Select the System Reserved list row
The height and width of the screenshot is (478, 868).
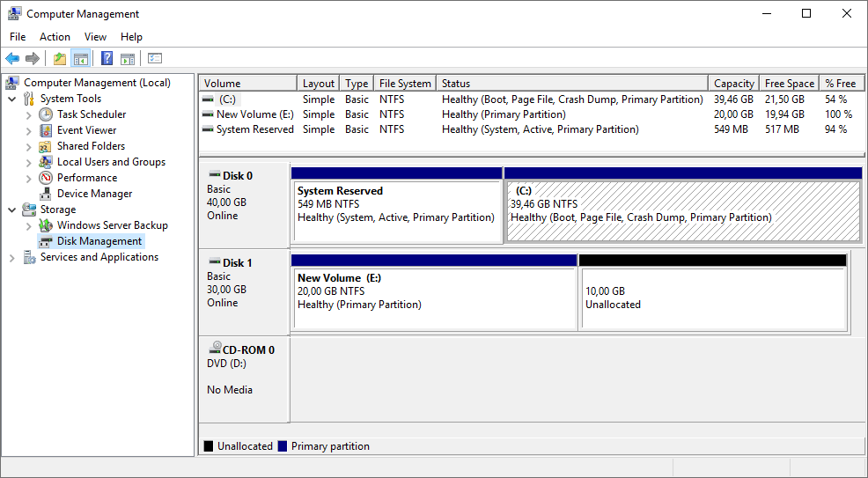coord(532,129)
